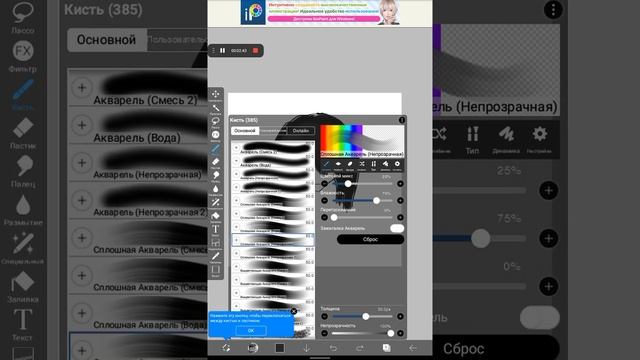This screenshot has width=640, height=360.
Task: Switch to the Основной brush tab in center panel
Action: [x=244, y=131]
